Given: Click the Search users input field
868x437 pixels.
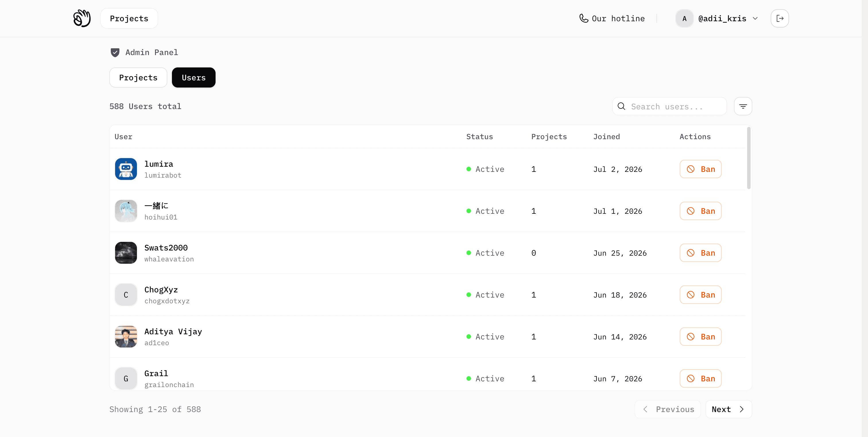Looking at the screenshot, I should [669, 106].
